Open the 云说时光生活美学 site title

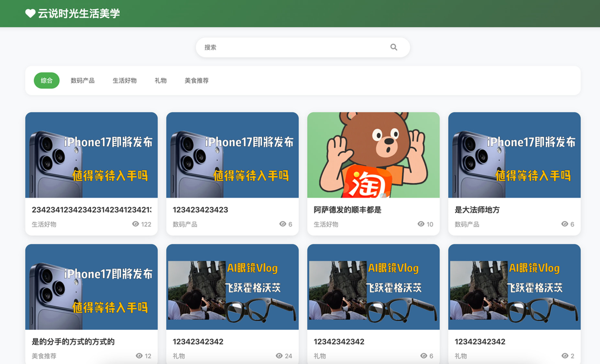tap(79, 14)
